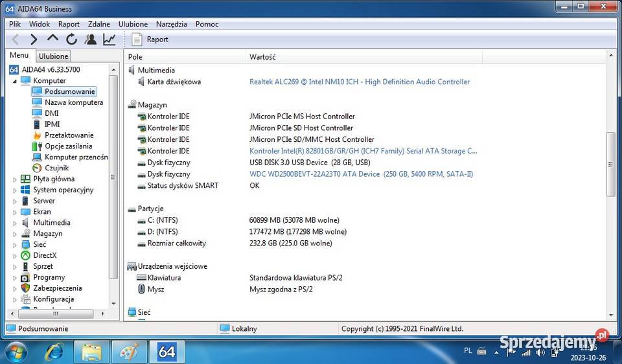
Task: Click the tree pane vertical scrollbar thumb
Action: [x=113, y=177]
